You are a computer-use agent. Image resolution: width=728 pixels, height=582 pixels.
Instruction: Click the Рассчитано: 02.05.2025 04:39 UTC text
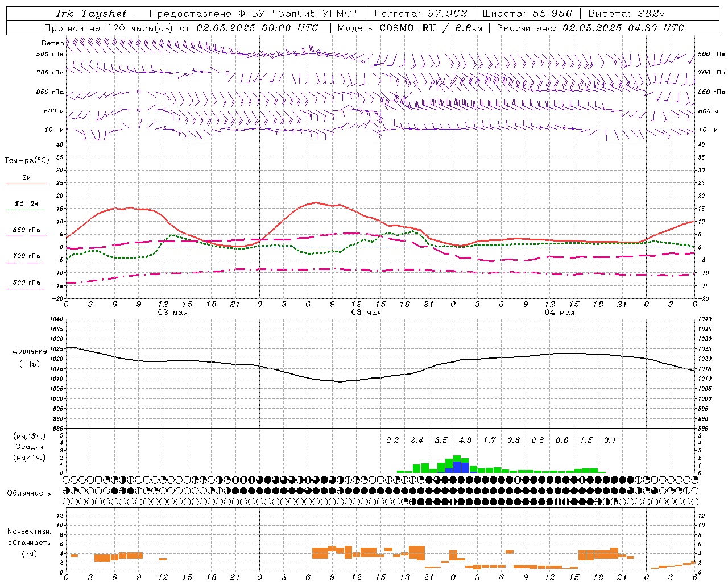click(590, 28)
